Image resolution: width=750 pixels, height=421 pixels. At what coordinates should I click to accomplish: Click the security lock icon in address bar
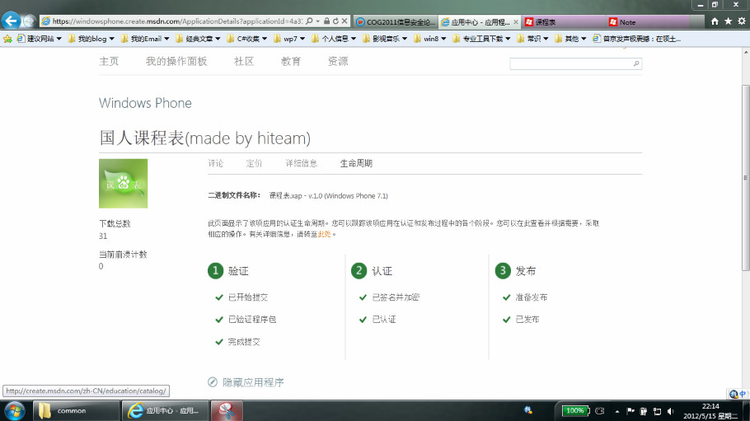pos(327,21)
